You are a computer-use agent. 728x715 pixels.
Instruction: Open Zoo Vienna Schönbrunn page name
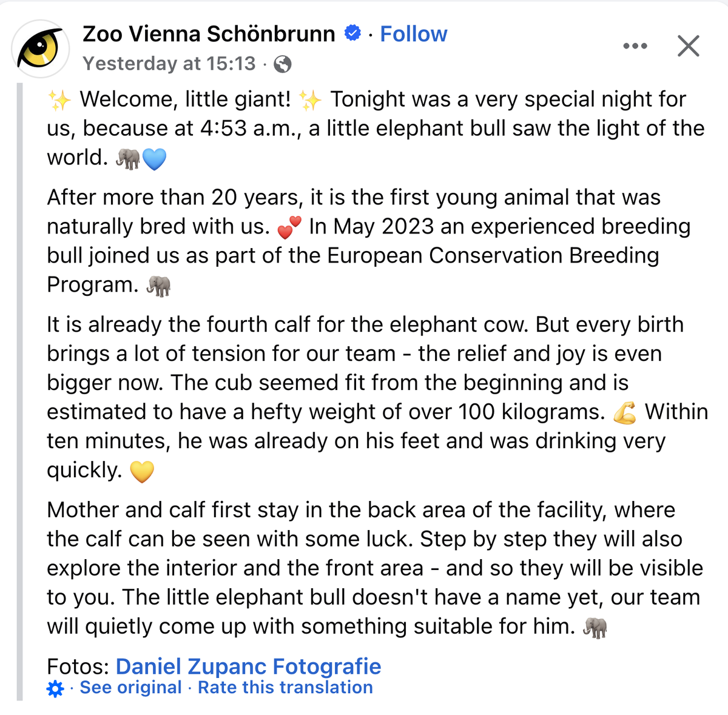click(209, 34)
